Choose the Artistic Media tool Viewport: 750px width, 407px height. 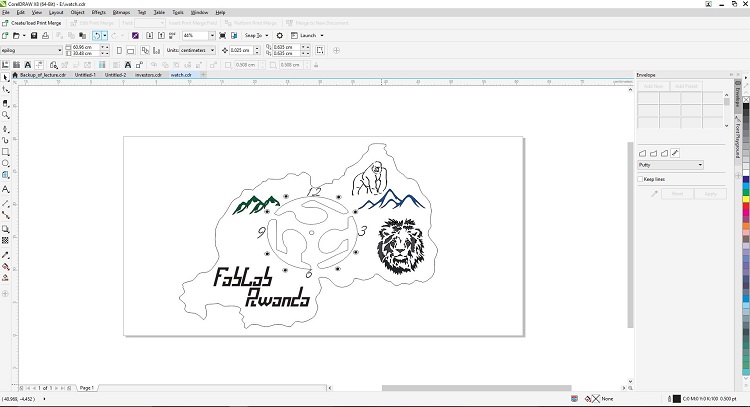click(x=5, y=140)
